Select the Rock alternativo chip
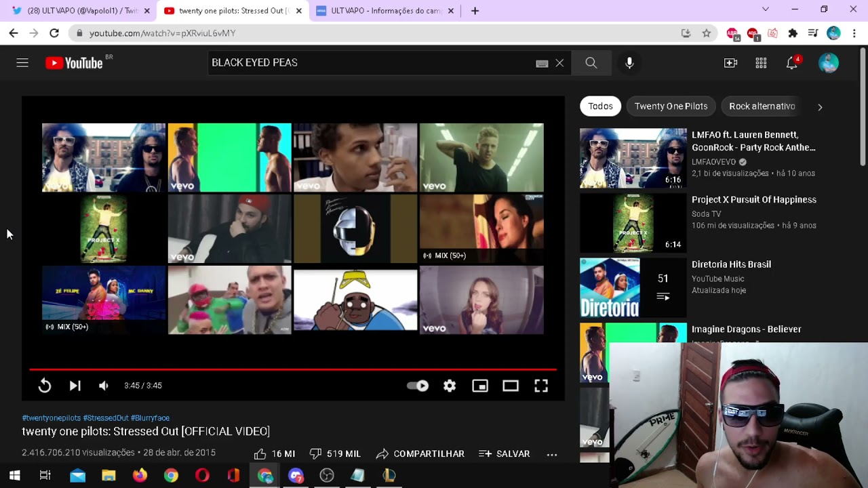 coord(762,106)
